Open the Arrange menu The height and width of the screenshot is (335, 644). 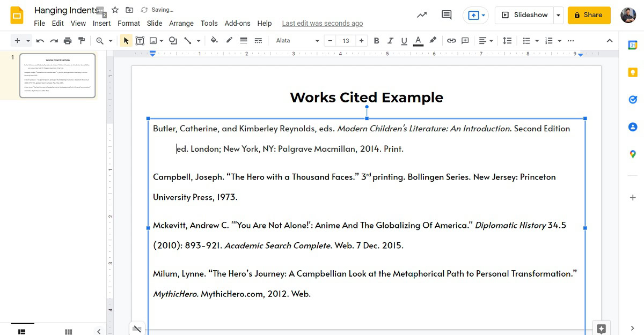(x=181, y=23)
